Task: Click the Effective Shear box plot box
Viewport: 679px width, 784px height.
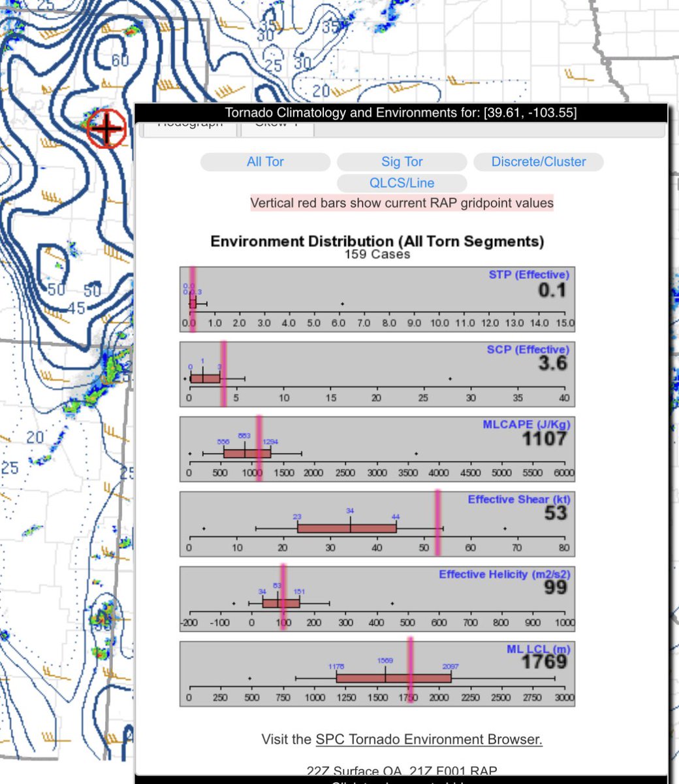Action: 347,528
